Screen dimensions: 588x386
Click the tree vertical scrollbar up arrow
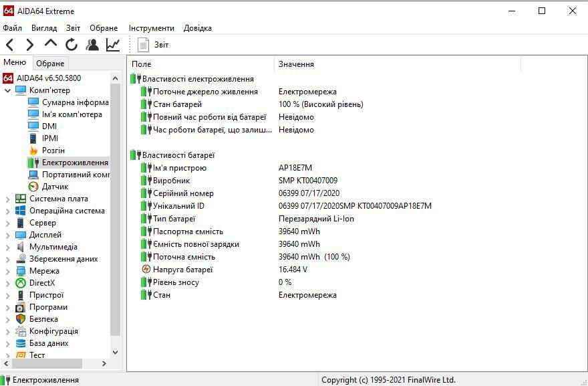115,78
